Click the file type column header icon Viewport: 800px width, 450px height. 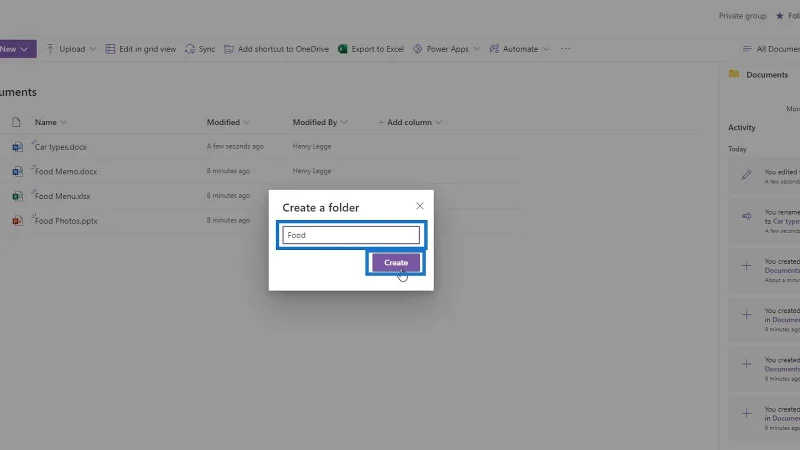tap(16, 122)
